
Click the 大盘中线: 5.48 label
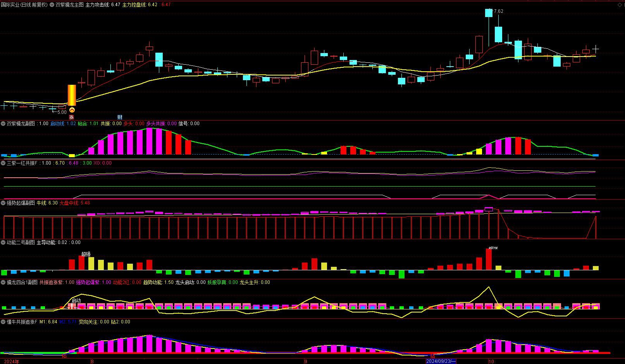(x=74, y=203)
